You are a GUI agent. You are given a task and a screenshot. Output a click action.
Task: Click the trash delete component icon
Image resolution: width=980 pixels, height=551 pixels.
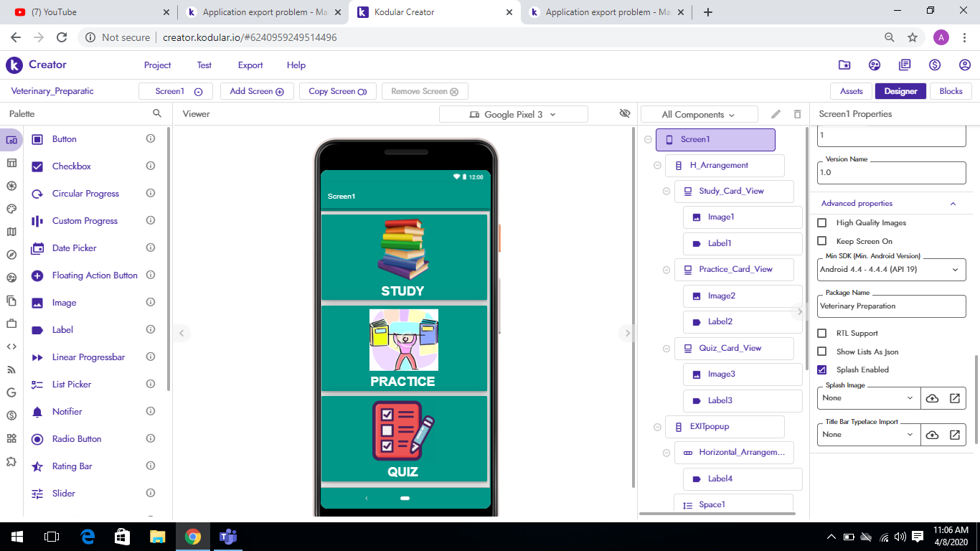797,114
